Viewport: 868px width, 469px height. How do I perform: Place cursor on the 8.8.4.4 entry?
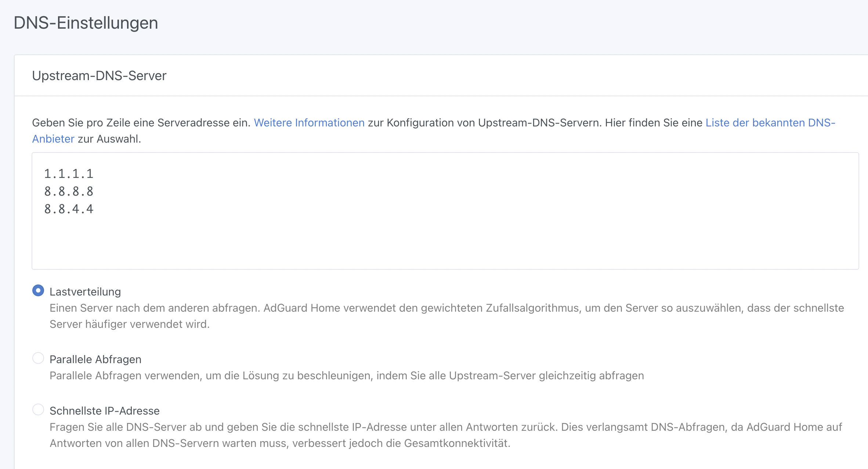pyautogui.click(x=69, y=209)
